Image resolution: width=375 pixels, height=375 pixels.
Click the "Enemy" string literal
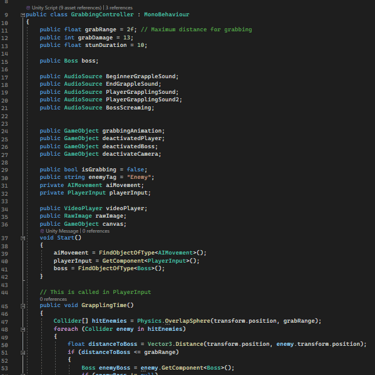[139, 177]
